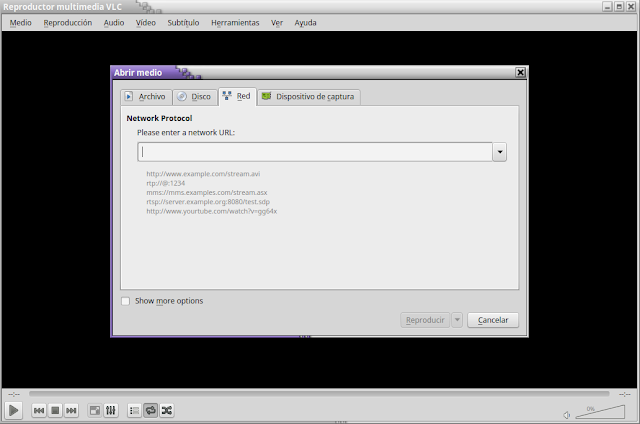Image resolution: width=640 pixels, height=424 pixels.
Task: Set volume on the volume slider
Action: pyautogui.click(x=600, y=412)
